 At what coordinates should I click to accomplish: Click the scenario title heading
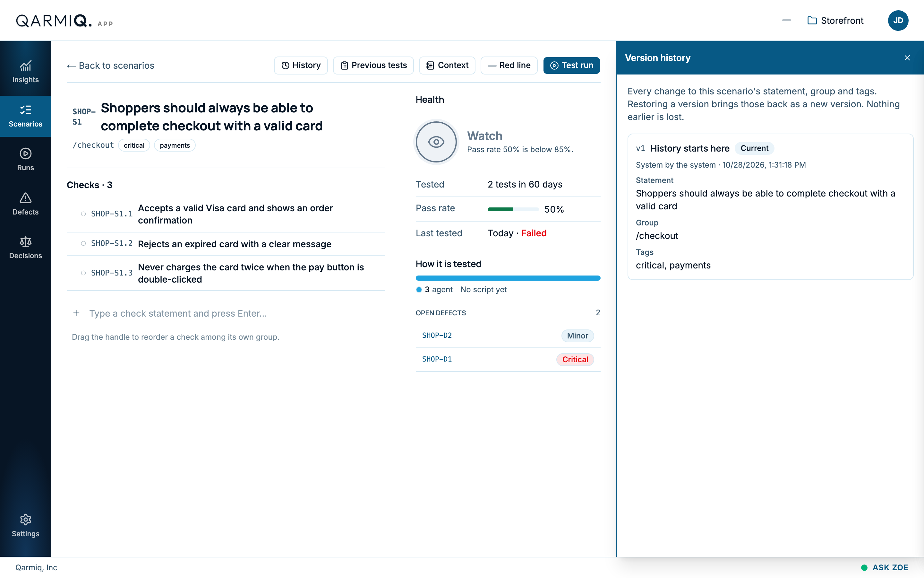pos(211,117)
